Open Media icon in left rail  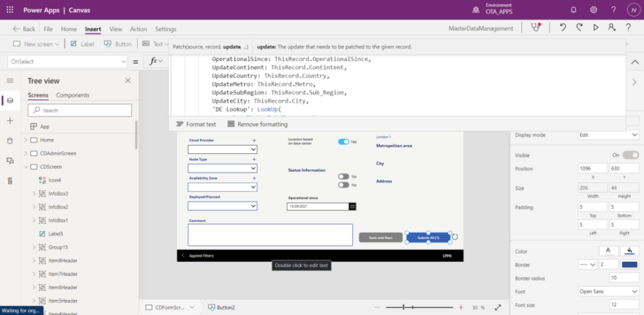tap(10, 160)
